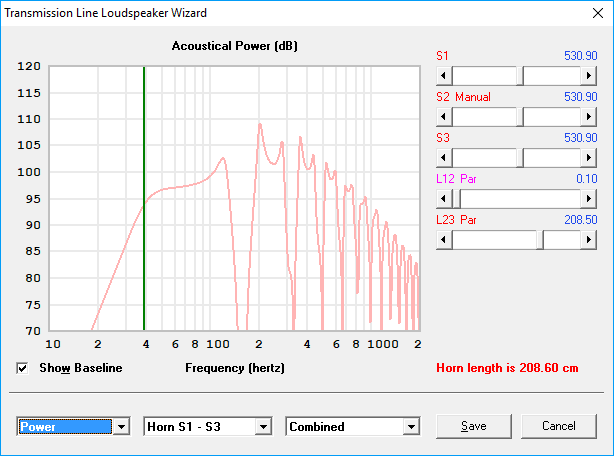Click the left arrow of the S1 slider

[x=443, y=76]
